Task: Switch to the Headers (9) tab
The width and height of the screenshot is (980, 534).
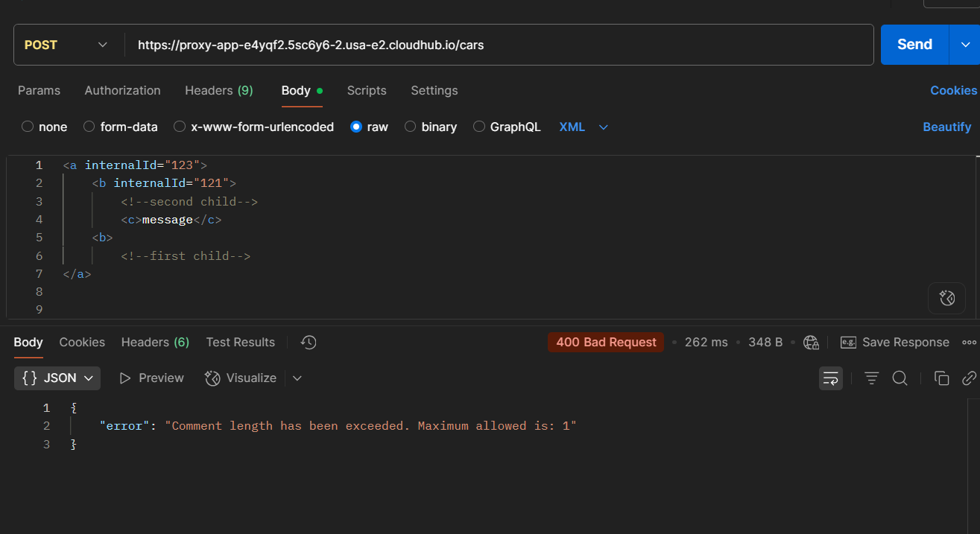Action: [x=218, y=90]
